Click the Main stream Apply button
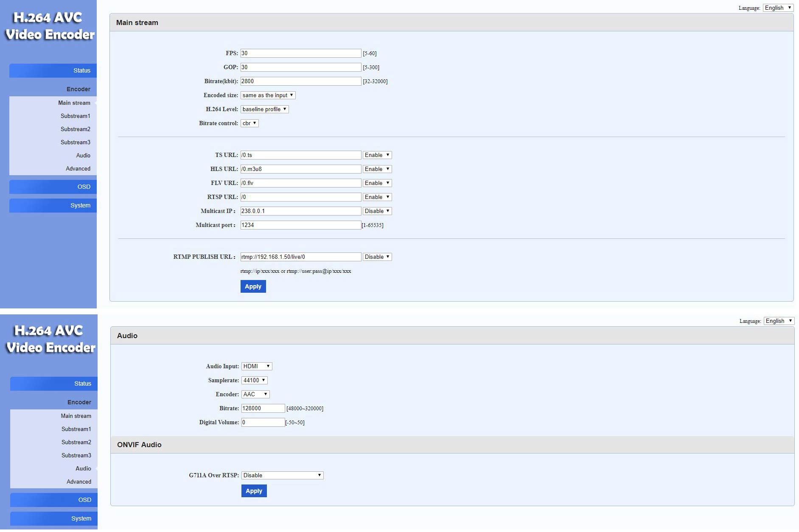The height and width of the screenshot is (532, 799). [x=253, y=286]
